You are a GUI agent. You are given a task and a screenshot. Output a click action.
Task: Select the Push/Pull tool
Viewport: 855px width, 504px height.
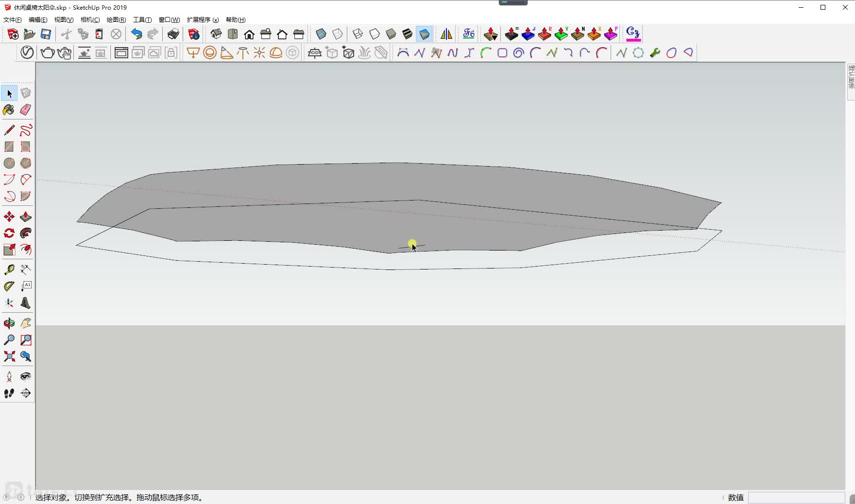pos(26,217)
